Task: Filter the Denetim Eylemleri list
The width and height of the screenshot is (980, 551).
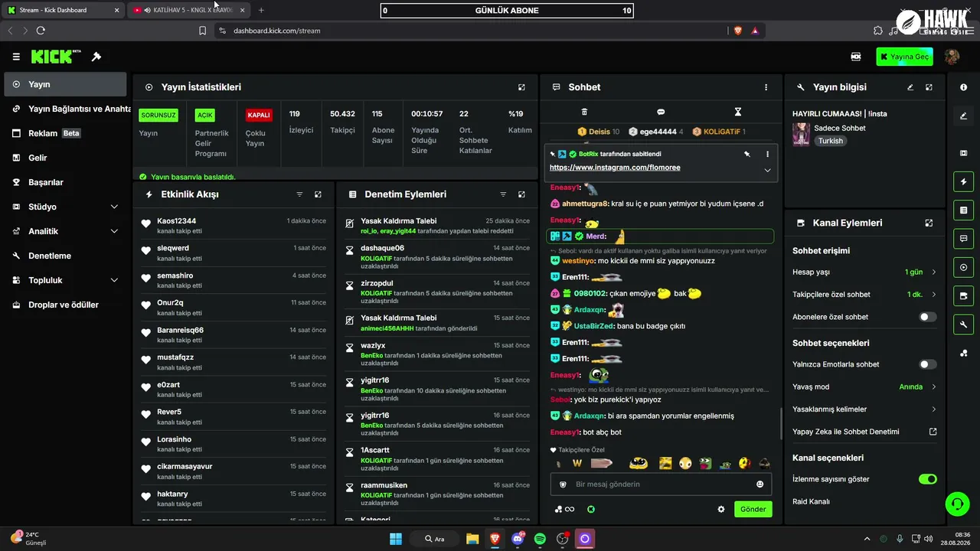Action: 503,194
